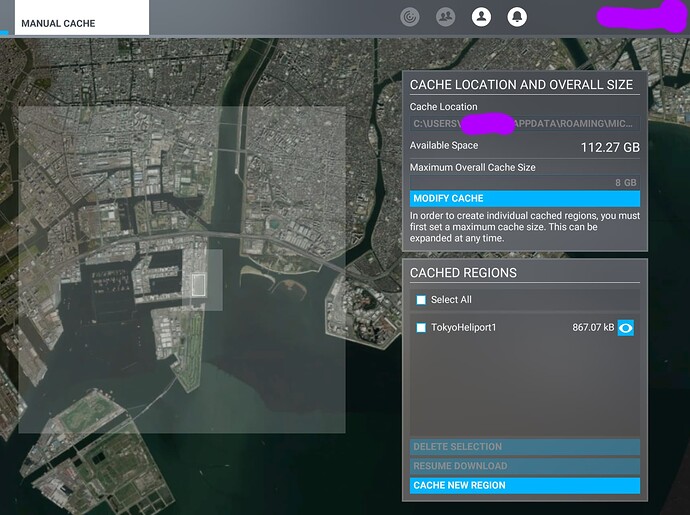Select the small white rectangle region on map
The image size is (690, 515).
(x=199, y=285)
